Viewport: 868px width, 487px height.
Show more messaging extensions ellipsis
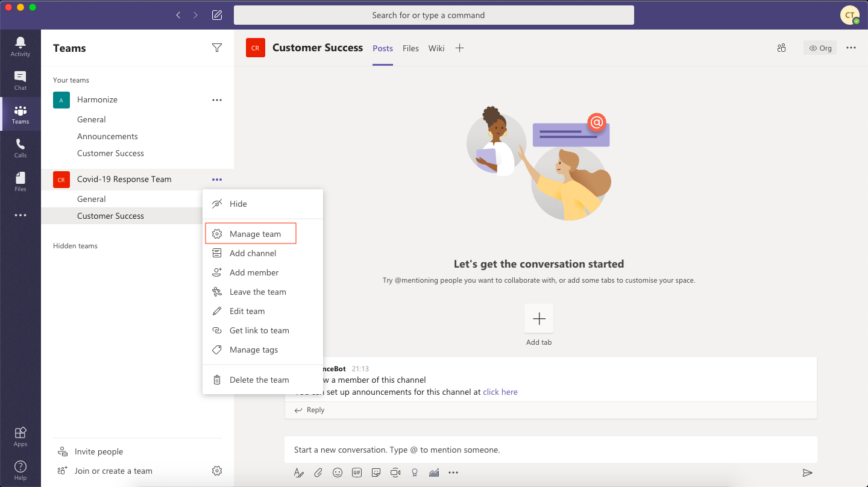pyautogui.click(x=453, y=473)
